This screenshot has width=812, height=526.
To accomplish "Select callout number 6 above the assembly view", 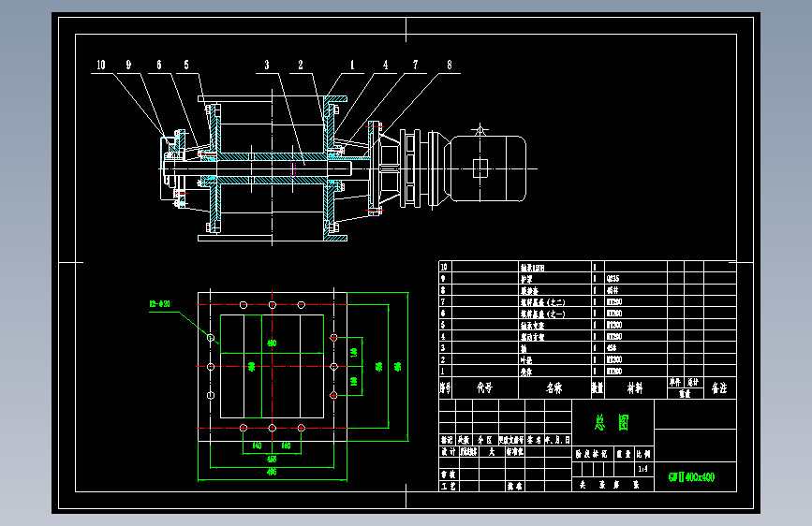I will [159, 65].
